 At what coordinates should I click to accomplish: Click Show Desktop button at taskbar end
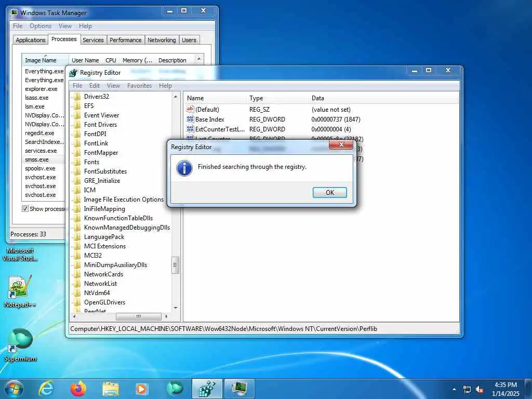pos(528,389)
